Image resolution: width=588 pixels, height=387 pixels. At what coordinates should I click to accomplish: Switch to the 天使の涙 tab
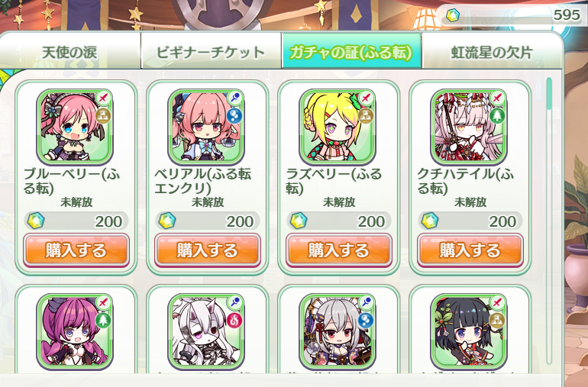(x=69, y=51)
